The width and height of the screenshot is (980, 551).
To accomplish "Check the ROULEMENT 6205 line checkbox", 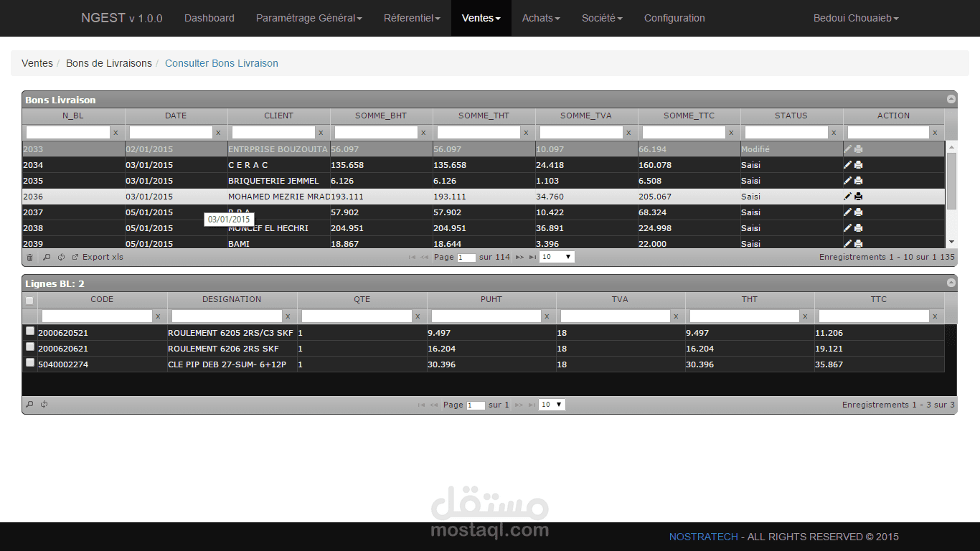I will click(x=29, y=331).
